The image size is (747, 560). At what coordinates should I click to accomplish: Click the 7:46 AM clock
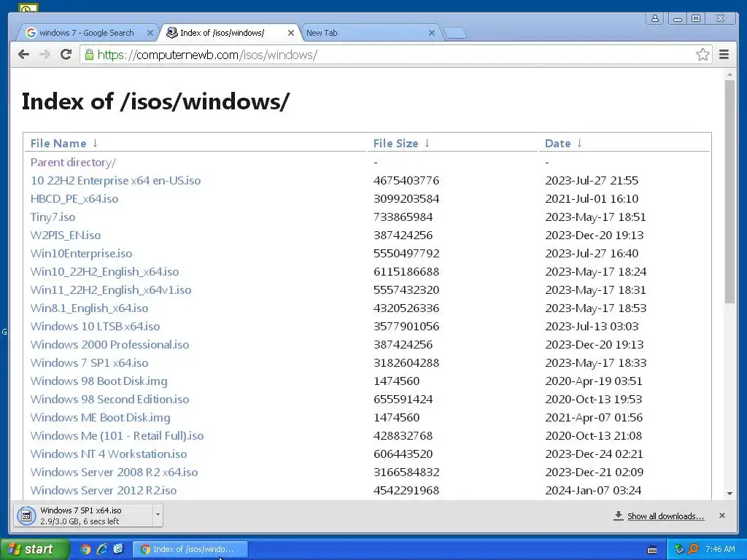coord(720,549)
